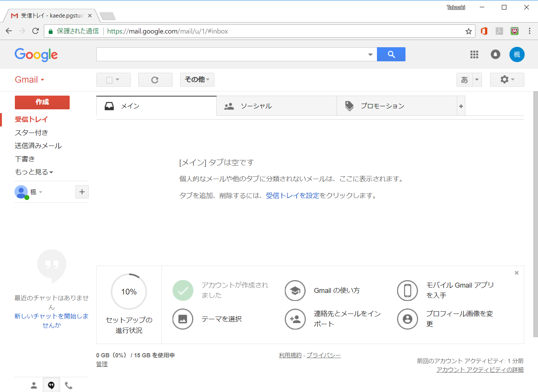Reload the page in the browser

(35, 31)
